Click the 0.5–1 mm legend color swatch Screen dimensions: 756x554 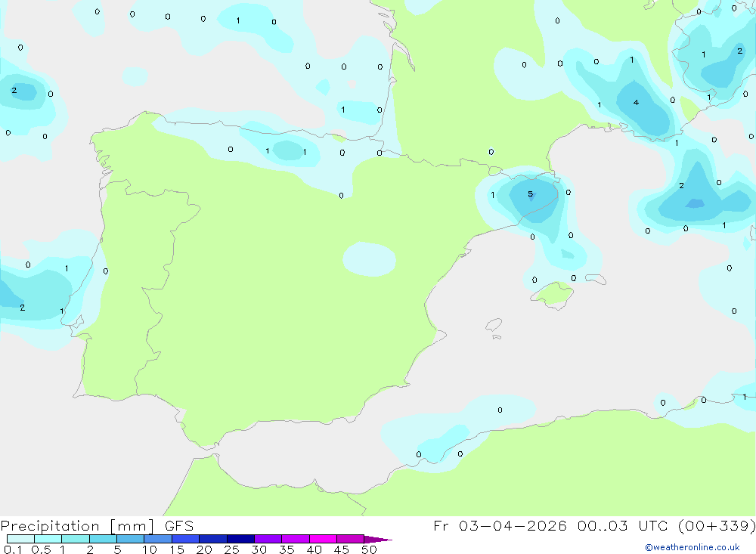pos(48,539)
